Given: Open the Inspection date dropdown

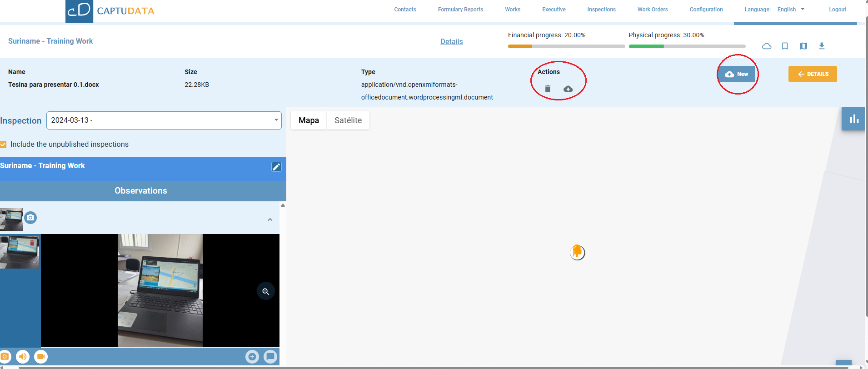Looking at the screenshot, I should [164, 120].
